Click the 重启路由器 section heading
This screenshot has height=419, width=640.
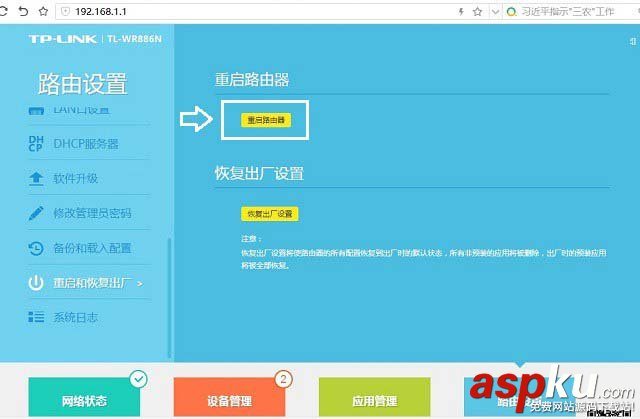[252, 80]
